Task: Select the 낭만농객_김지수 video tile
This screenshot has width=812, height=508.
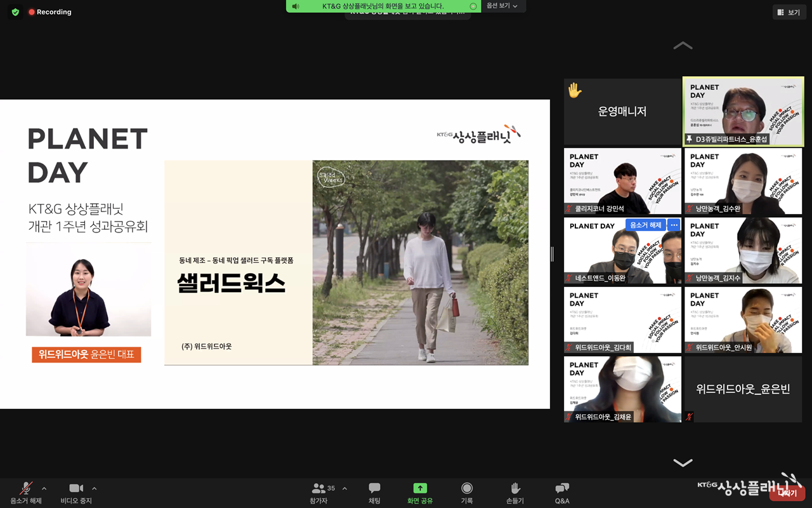Action: coord(743,250)
